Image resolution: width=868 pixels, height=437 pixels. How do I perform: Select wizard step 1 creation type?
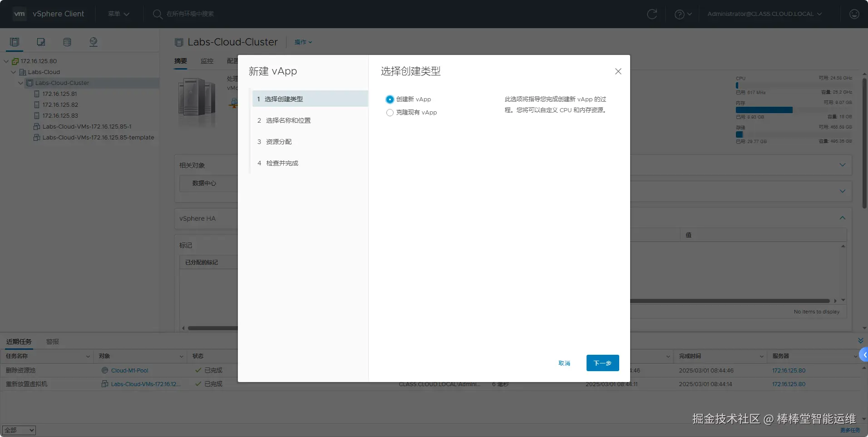click(x=309, y=99)
